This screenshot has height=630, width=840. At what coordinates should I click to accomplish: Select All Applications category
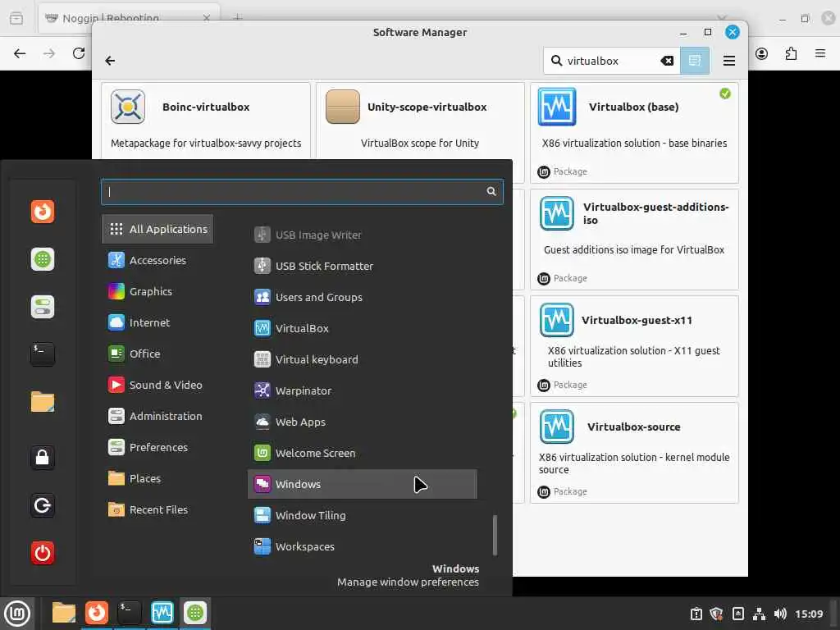pos(157,229)
